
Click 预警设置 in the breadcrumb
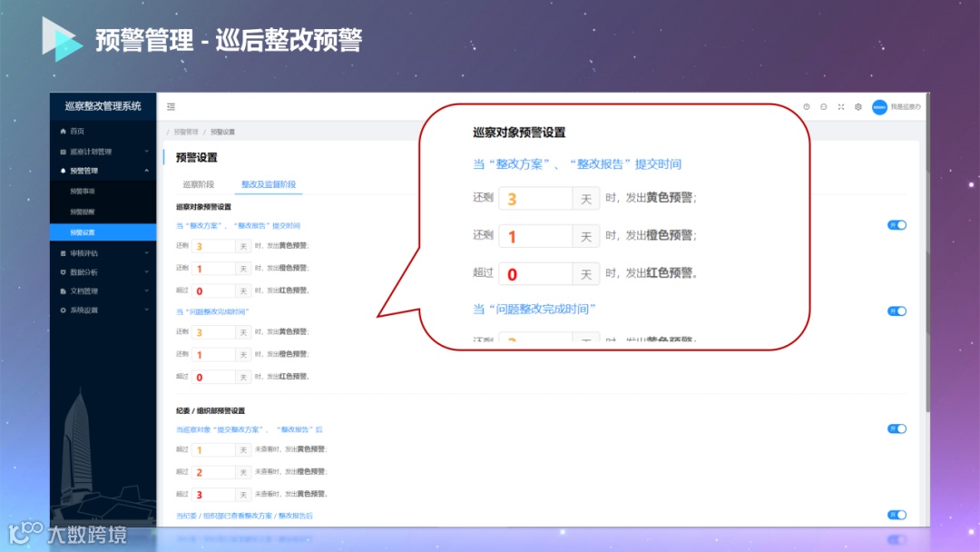coord(222,132)
